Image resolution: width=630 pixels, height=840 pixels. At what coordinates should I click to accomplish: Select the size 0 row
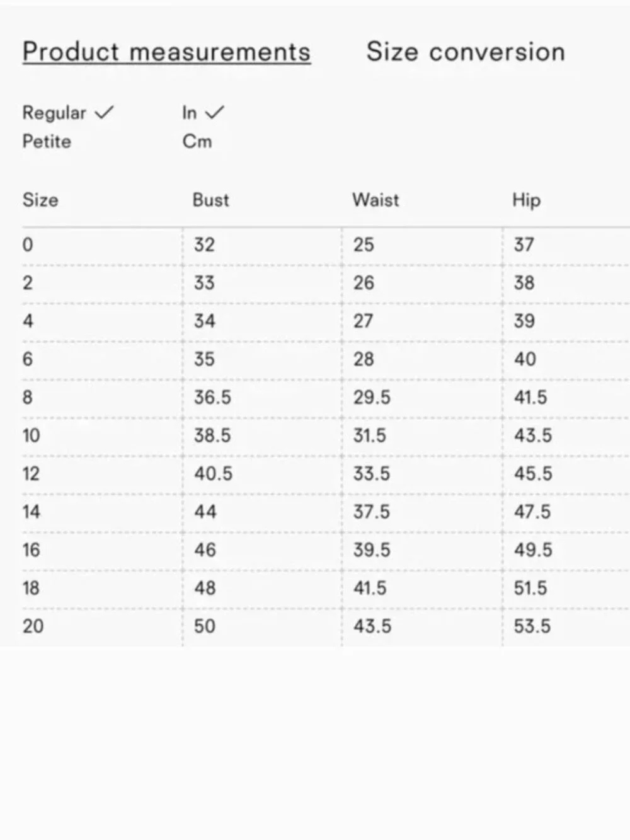326,245
